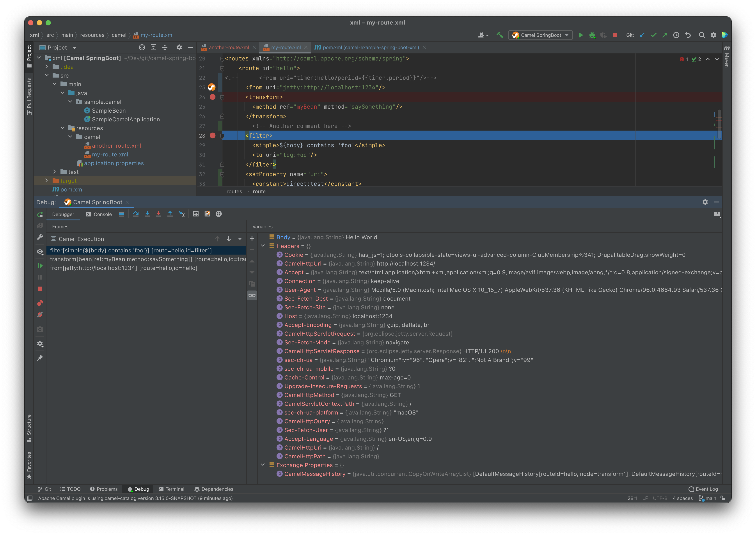Click the View Breakpoints icon
Image resolution: width=756 pixels, height=535 pixels.
[40, 303]
